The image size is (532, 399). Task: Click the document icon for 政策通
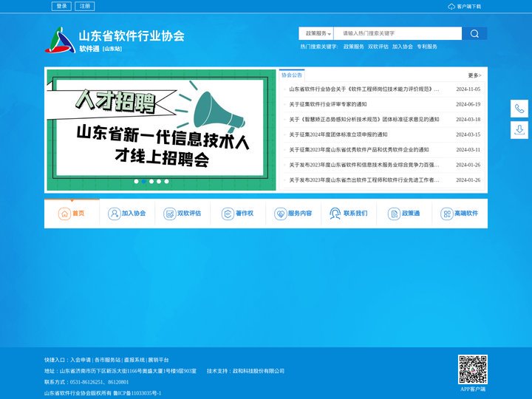click(x=394, y=214)
